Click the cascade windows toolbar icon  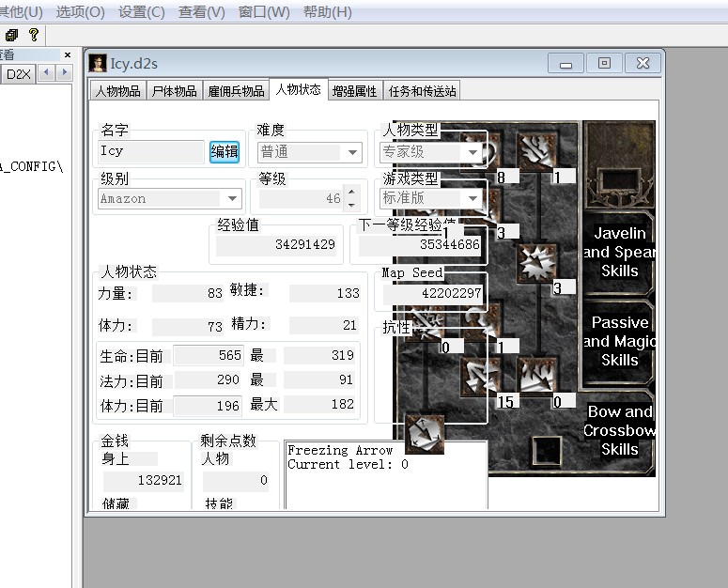coord(11,35)
